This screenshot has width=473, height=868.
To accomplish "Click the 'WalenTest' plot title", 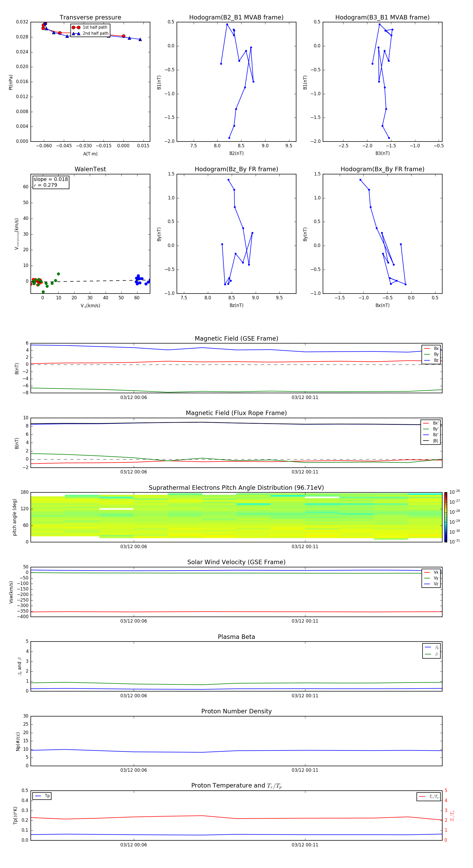I will pyautogui.click(x=90, y=169).
